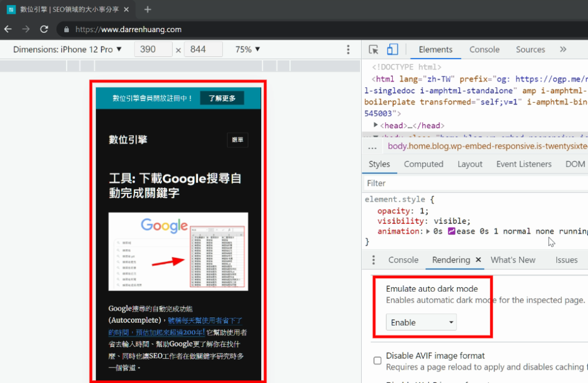The height and width of the screenshot is (383, 588).
Task: Close the 數位引擎 browser tab
Action: click(126, 9)
